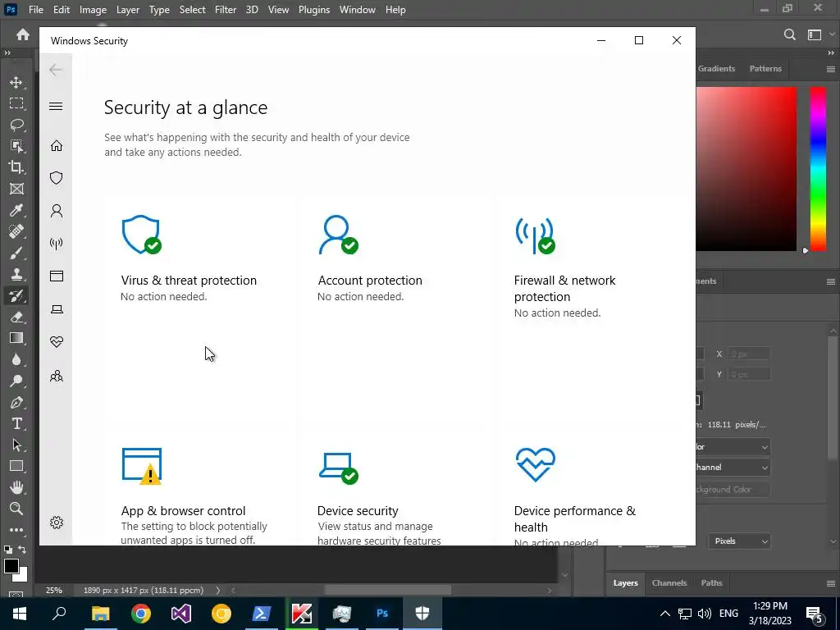Select the History Brush tool
Image resolution: width=840 pixels, height=630 pixels.
point(16,295)
